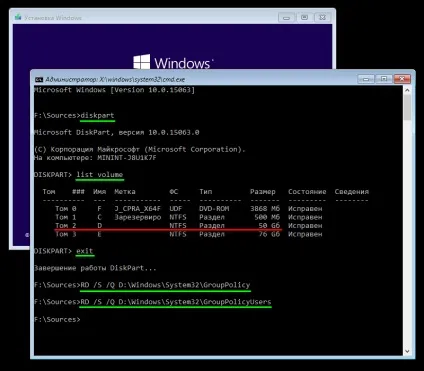424x371 pixels.
Task: Click the "Том 3" row label
Action: tap(66, 234)
